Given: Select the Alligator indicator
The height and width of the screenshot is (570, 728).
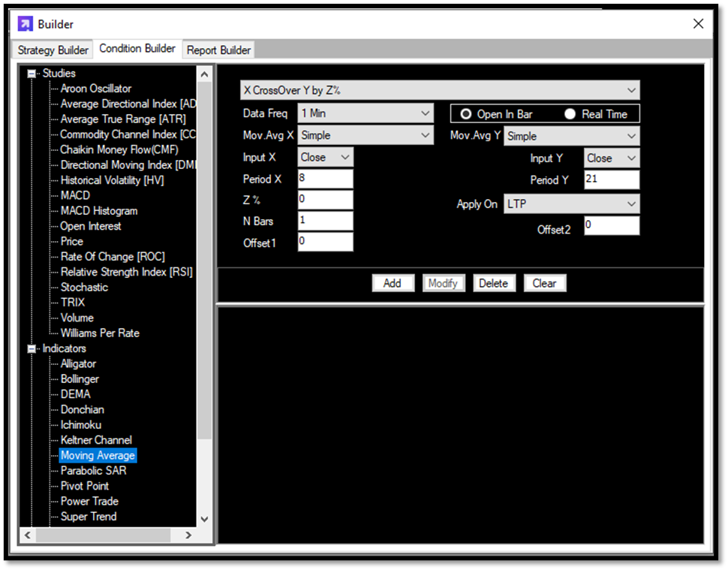Looking at the screenshot, I should [79, 364].
